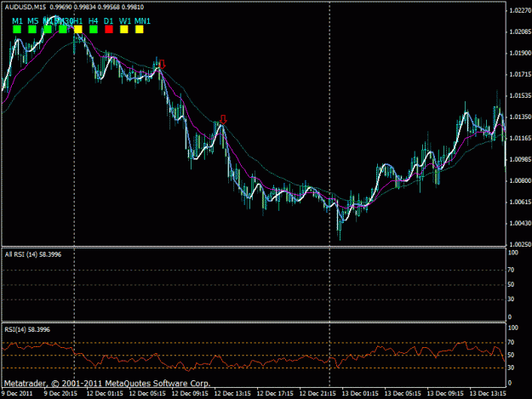Select the first red sell arrow near 12 Dec 05:15
The image size is (532, 399).
click(163, 65)
